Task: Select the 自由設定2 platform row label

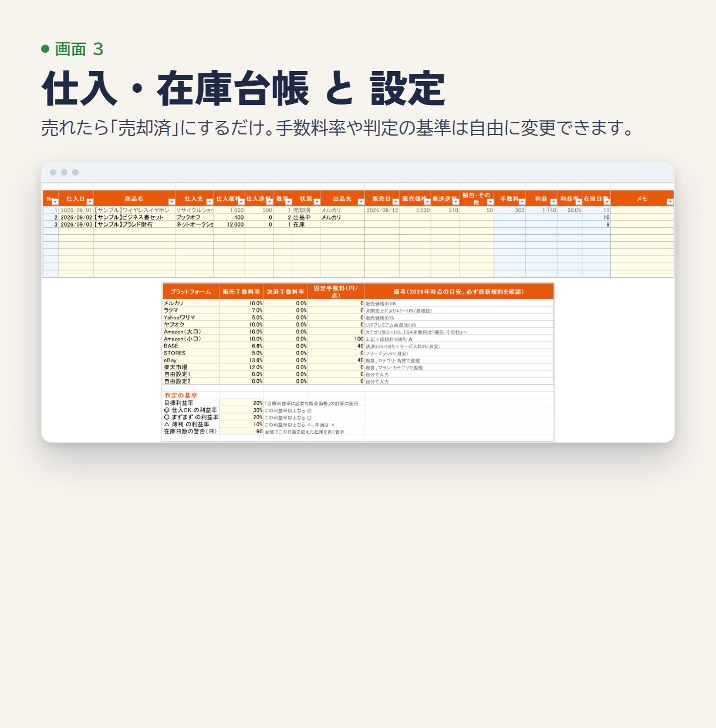Action: [x=191, y=381]
